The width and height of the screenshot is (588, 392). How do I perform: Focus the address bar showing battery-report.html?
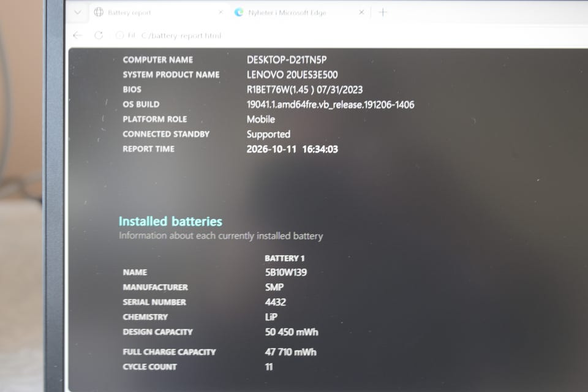[181, 36]
